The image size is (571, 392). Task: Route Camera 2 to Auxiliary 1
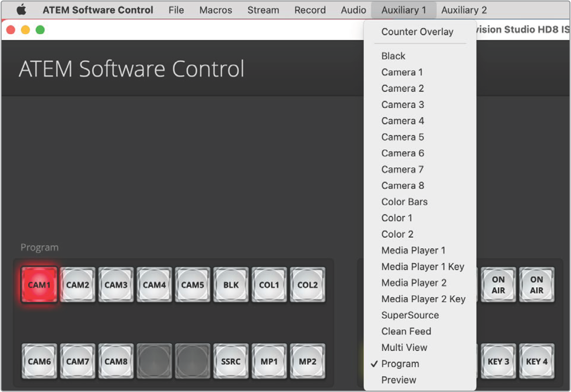point(420,88)
